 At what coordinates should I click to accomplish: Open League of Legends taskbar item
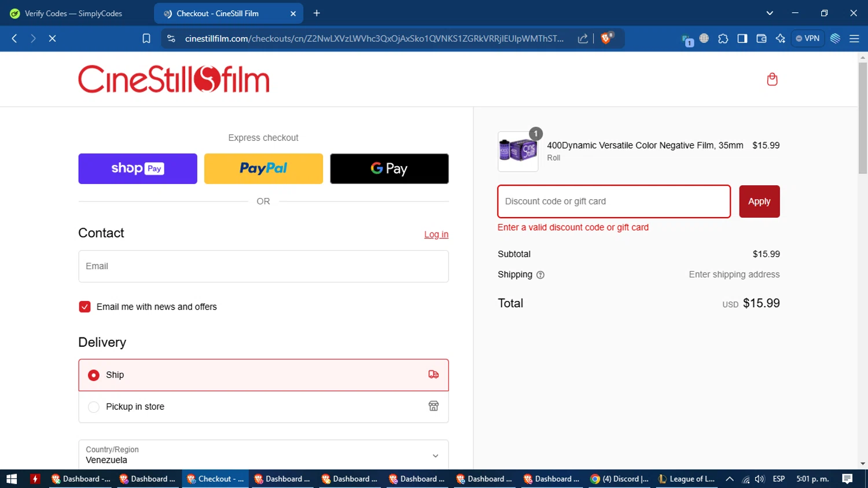coord(687,479)
